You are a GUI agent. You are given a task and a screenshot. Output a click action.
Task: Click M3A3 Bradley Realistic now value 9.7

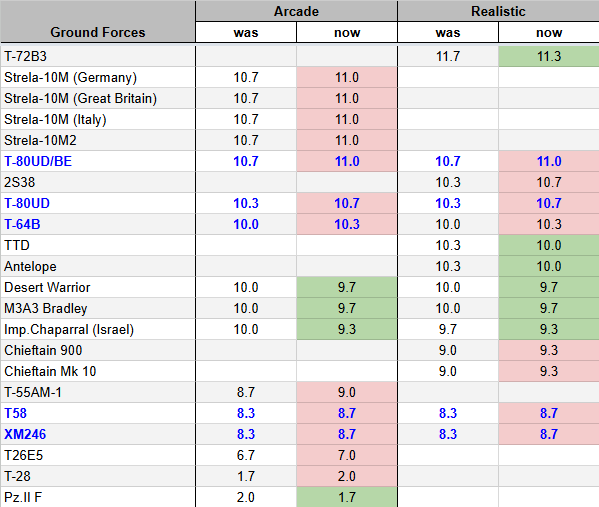[549, 308]
